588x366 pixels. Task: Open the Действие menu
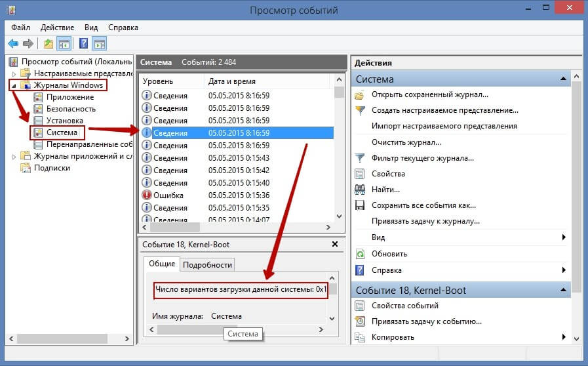57,28
